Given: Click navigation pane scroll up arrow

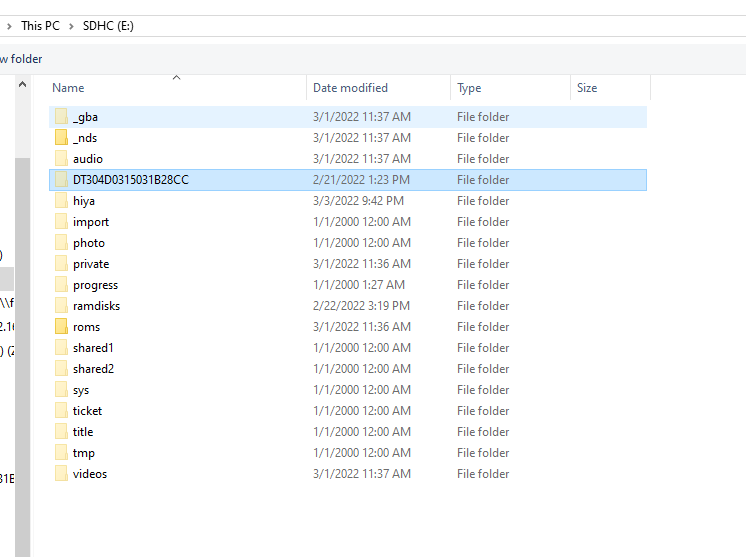Looking at the screenshot, I should (x=22, y=85).
